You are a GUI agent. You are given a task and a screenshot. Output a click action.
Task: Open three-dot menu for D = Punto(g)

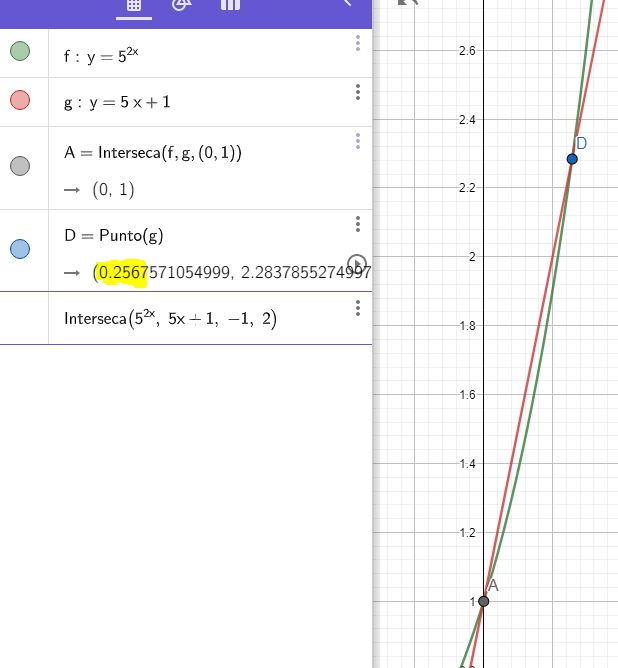357,224
